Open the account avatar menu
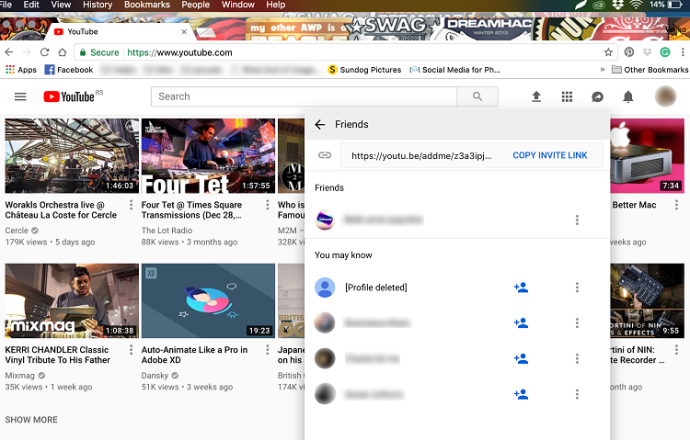 click(665, 96)
